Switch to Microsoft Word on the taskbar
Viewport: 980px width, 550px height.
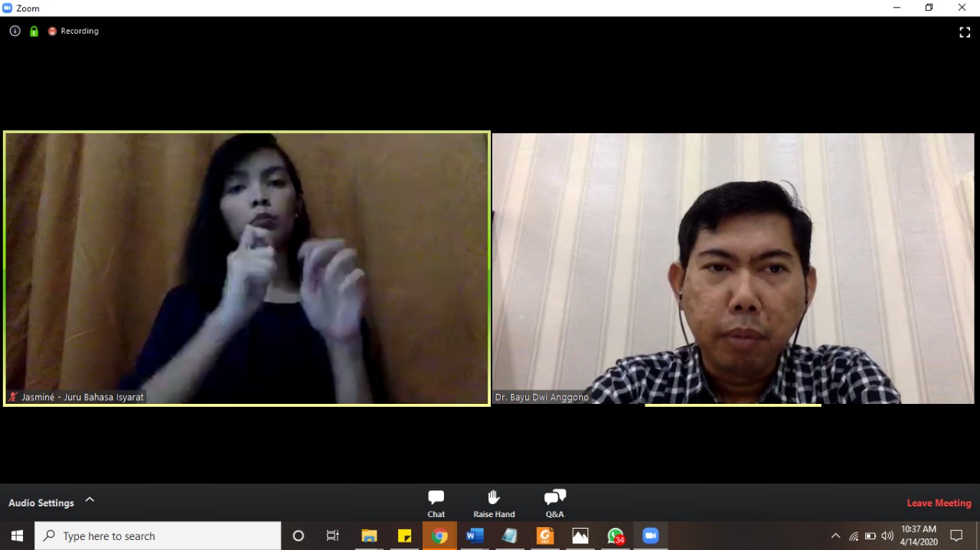pos(475,535)
